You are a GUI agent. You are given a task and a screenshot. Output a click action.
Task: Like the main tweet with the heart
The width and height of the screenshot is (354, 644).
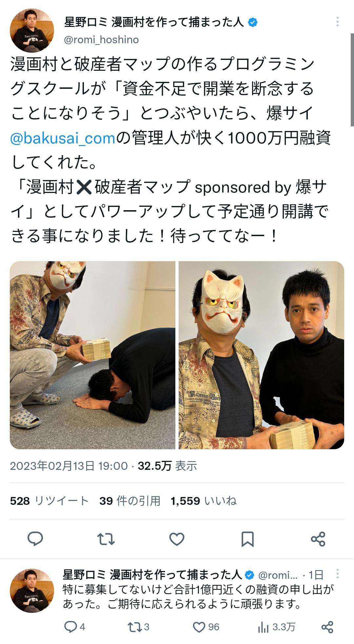[177, 539]
